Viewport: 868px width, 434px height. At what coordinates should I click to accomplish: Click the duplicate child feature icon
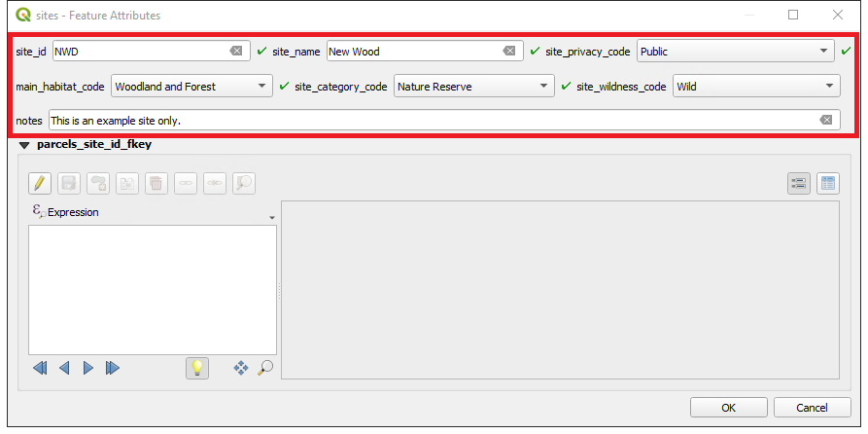127,183
